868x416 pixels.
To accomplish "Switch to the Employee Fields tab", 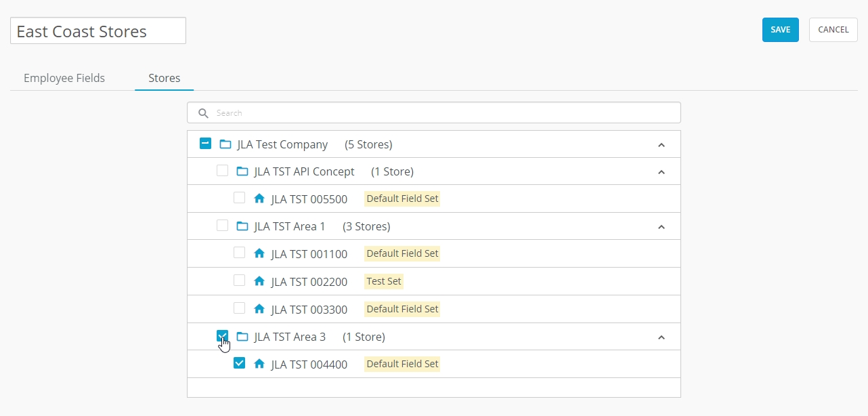I will tap(64, 78).
